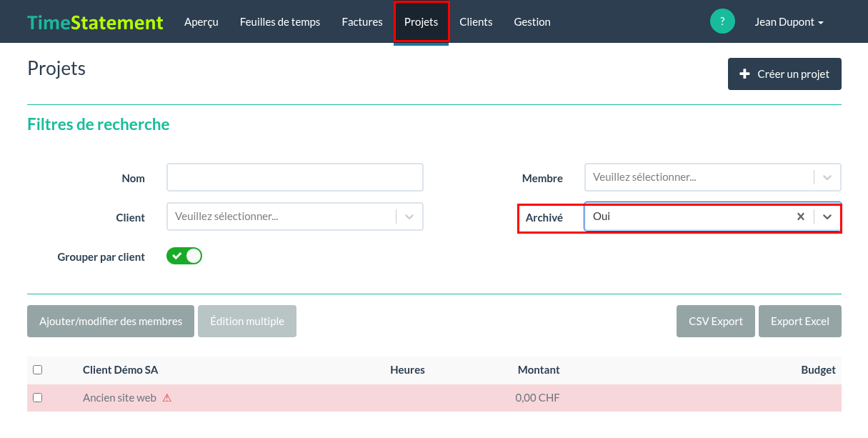
Task: Open the Archivé dropdown arrow
Action: click(827, 216)
